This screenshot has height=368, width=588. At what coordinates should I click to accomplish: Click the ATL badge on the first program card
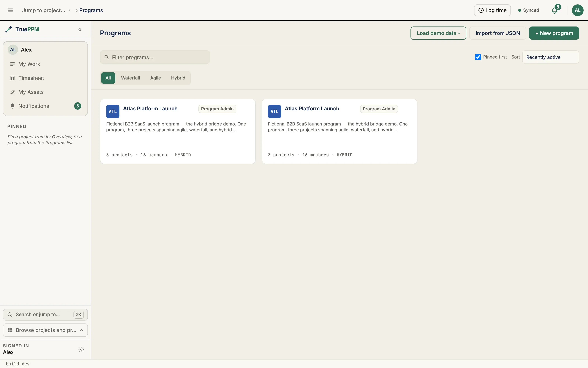pos(113,112)
